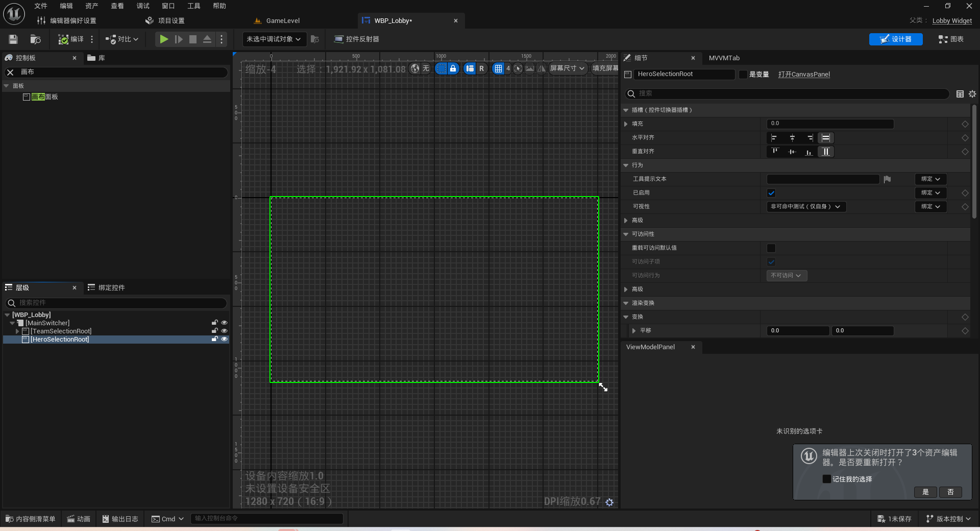
Task: Set horizontal alignment to fill
Action: coord(826,138)
